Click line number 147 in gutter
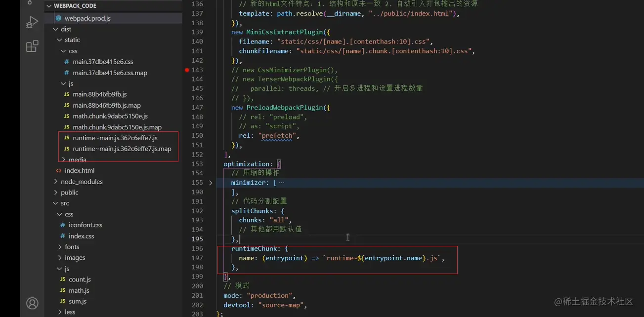The image size is (644, 317). click(x=197, y=107)
